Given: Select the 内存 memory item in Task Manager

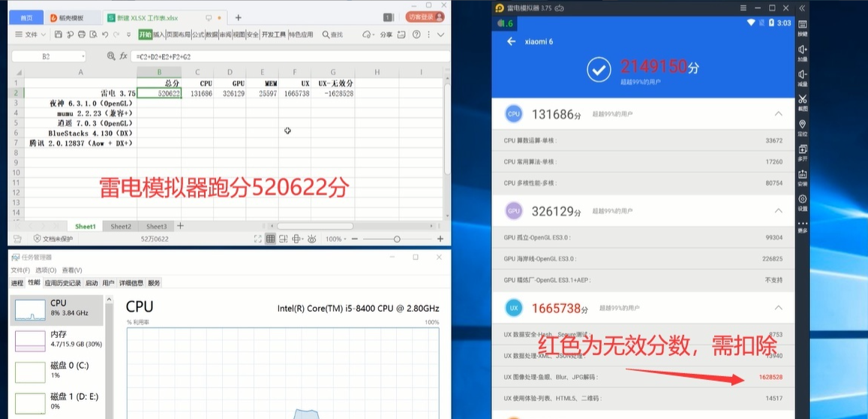Looking at the screenshot, I should 58,339.
